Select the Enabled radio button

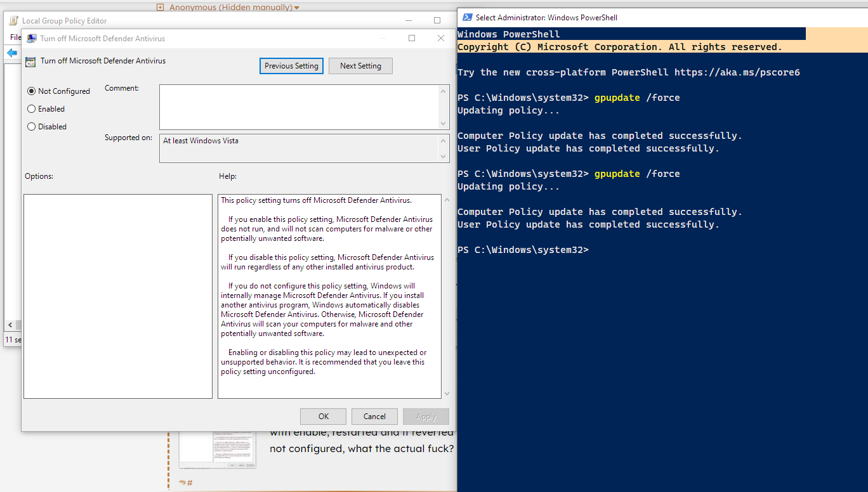[32, 109]
